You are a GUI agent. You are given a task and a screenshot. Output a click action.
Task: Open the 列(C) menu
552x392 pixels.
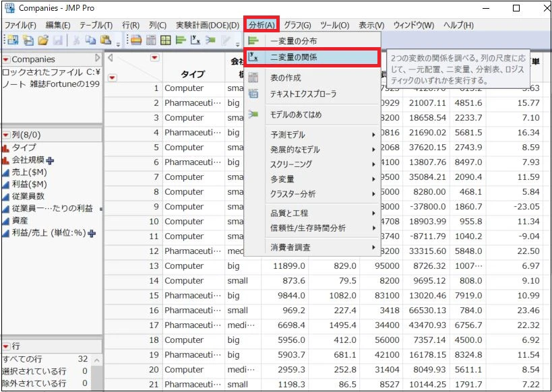pos(157,26)
